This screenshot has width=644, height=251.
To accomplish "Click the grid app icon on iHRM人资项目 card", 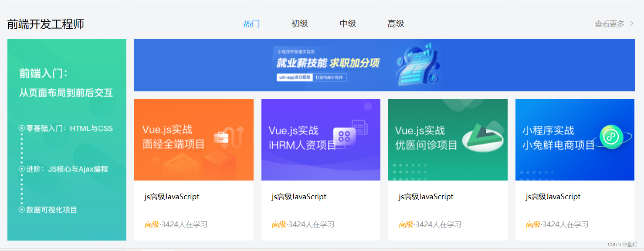I will click(x=344, y=136).
